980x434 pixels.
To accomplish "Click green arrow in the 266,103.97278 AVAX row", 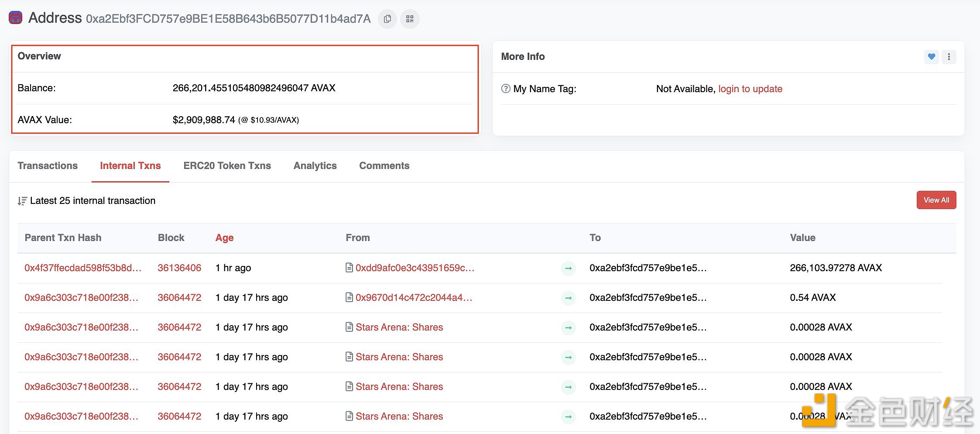I will 568,268.
